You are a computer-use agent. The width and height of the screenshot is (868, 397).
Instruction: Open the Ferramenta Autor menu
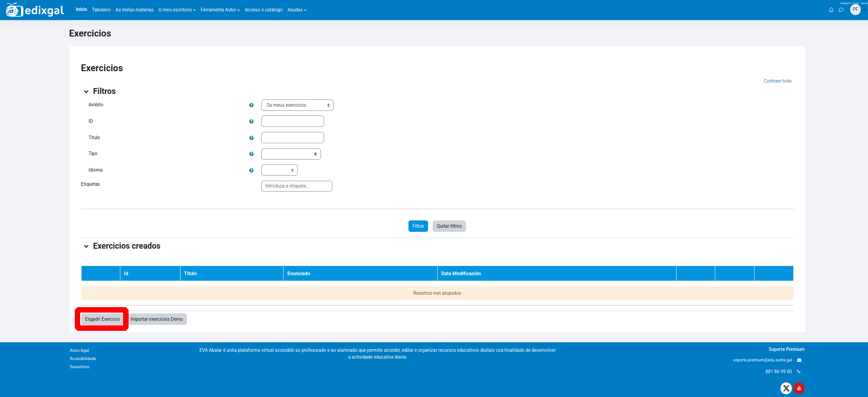point(220,10)
